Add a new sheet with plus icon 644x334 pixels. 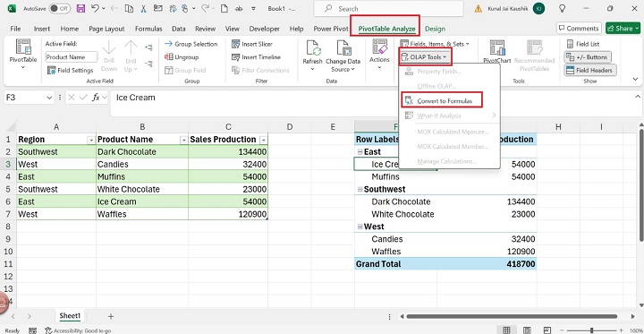click(111, 316)
